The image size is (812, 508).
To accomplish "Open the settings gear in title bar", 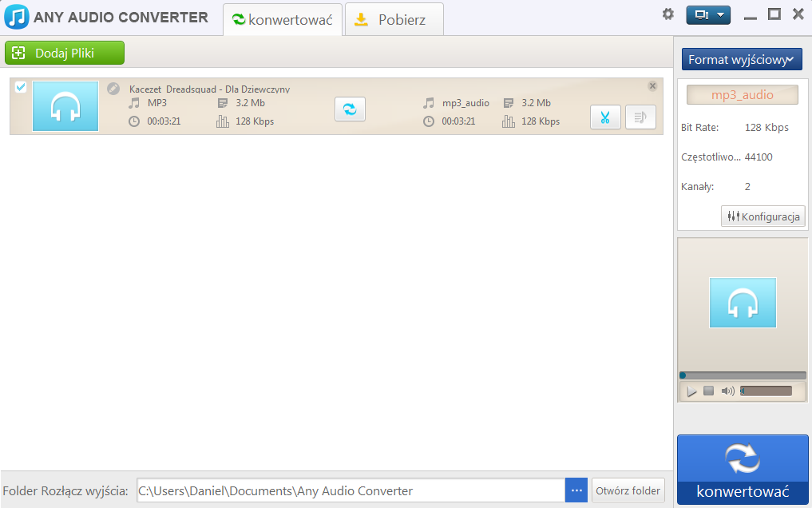I will pos(668,14).
